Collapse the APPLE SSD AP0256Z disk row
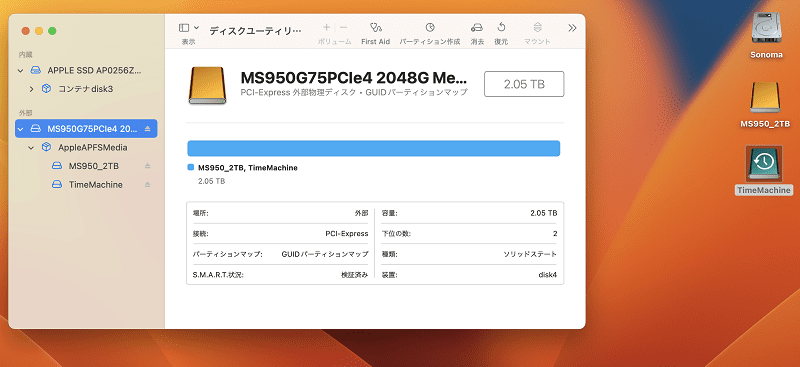The image size is (800, 367). coord(20,70)
